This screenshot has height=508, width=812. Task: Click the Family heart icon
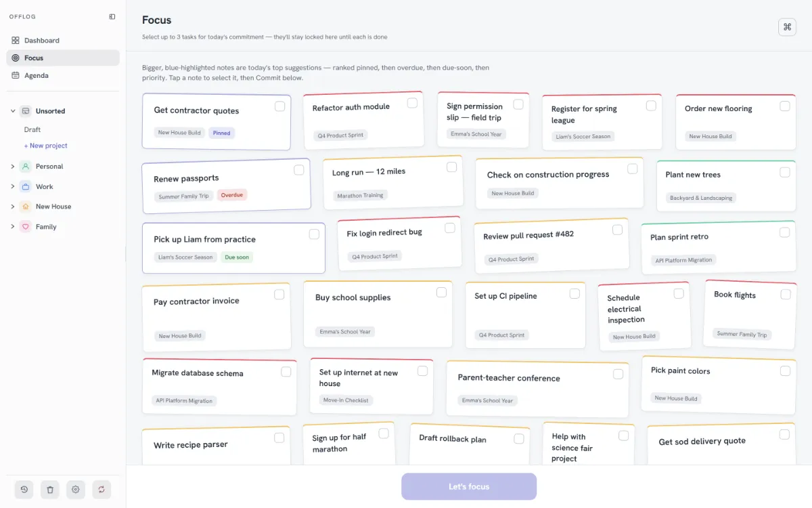click(x=25, y=227)
